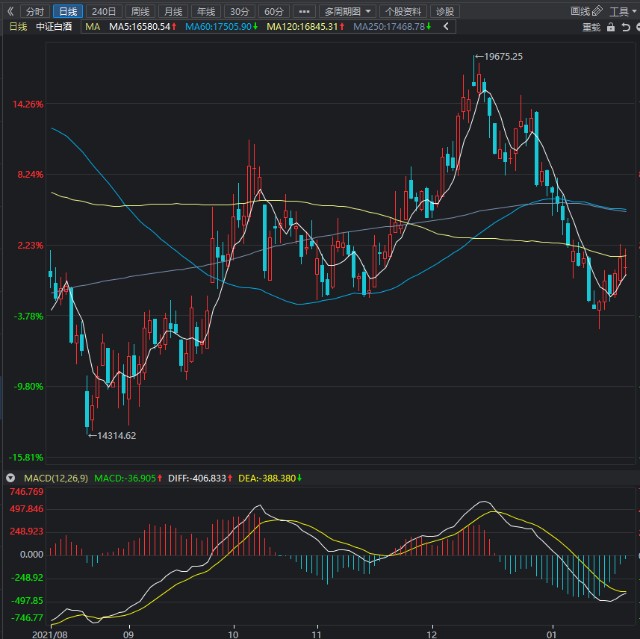
Task: Open 个股资料 stock info
Action: (x=403, y=11)
